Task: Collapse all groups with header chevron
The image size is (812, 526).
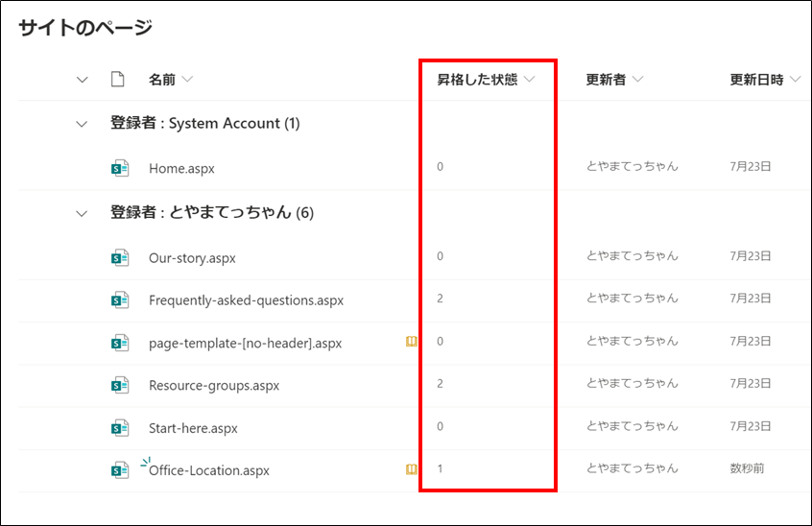Action: click(x=82, y=80)
